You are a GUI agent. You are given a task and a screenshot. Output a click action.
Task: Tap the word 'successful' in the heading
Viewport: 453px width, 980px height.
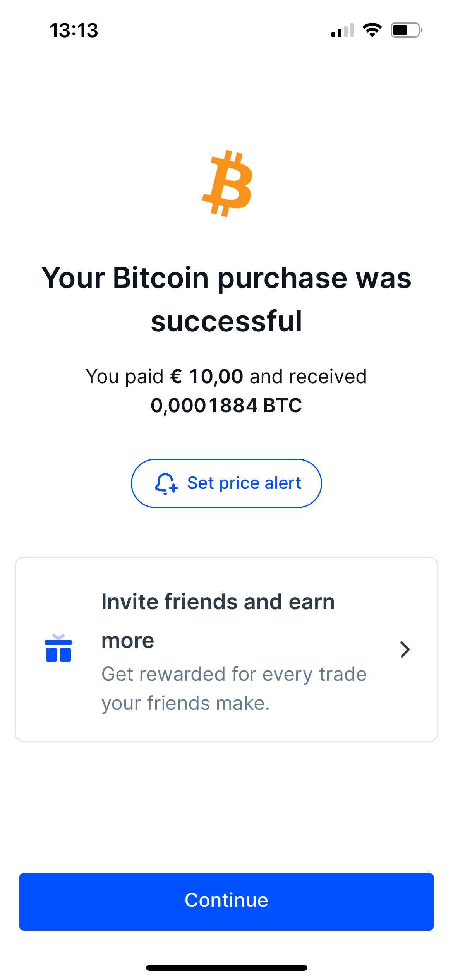226,321
